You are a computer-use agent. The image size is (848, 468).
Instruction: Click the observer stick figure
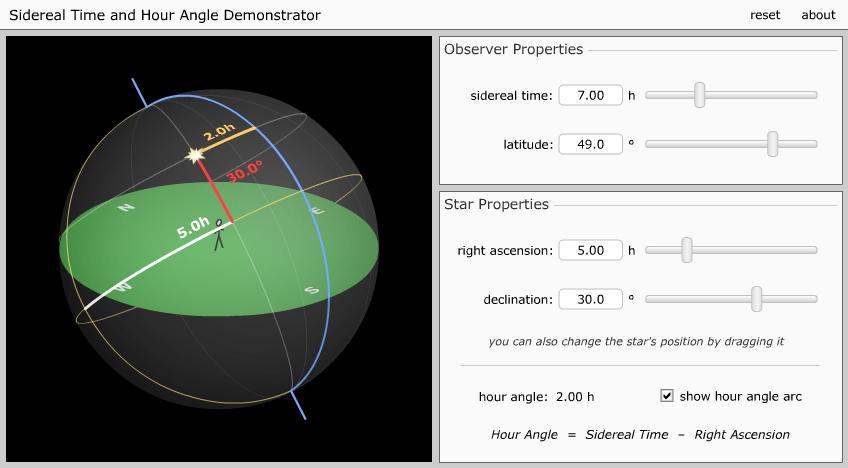pos(218,234)
